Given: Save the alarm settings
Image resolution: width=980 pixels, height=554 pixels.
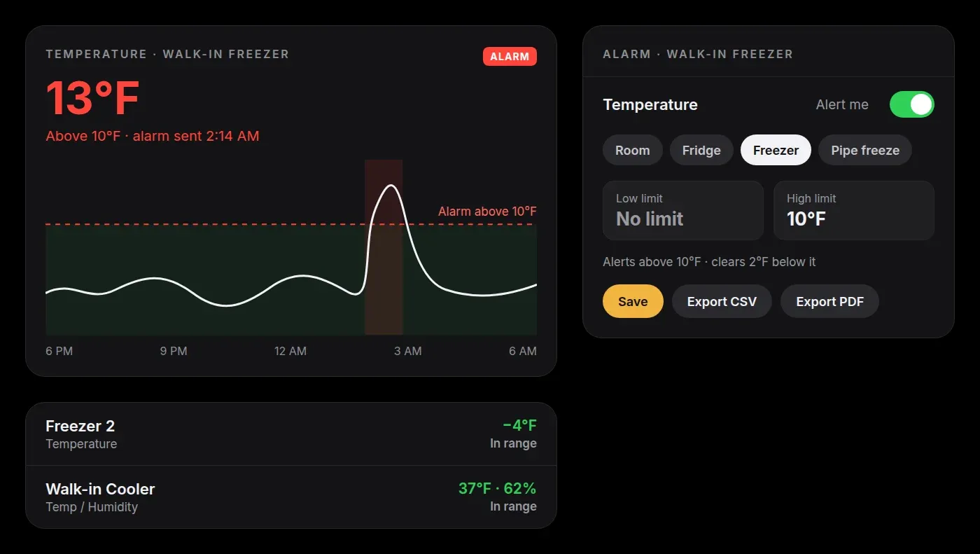Looking at the screenshot, I should click(633, 301).
